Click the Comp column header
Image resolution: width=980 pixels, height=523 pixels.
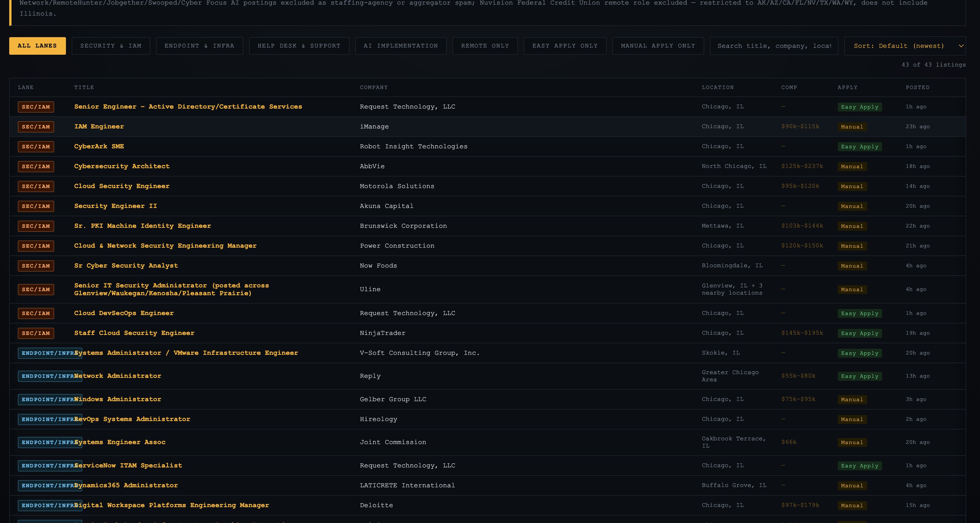coord(789,87)
